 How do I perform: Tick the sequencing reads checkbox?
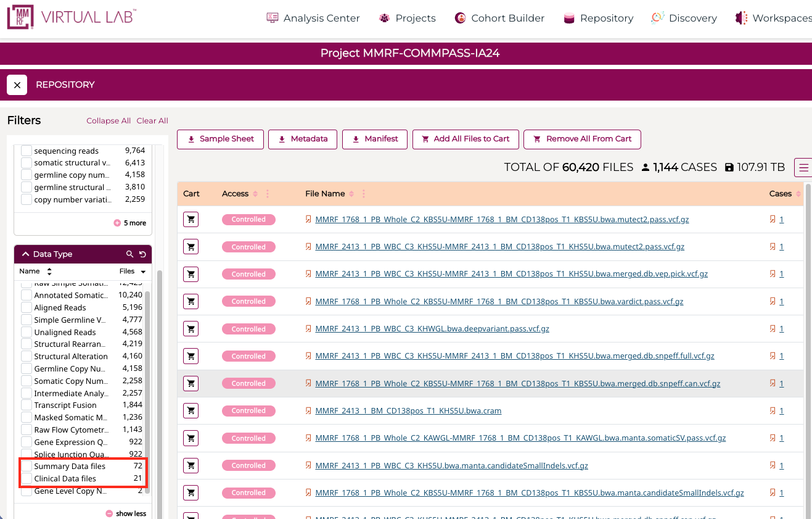(27, 151)
